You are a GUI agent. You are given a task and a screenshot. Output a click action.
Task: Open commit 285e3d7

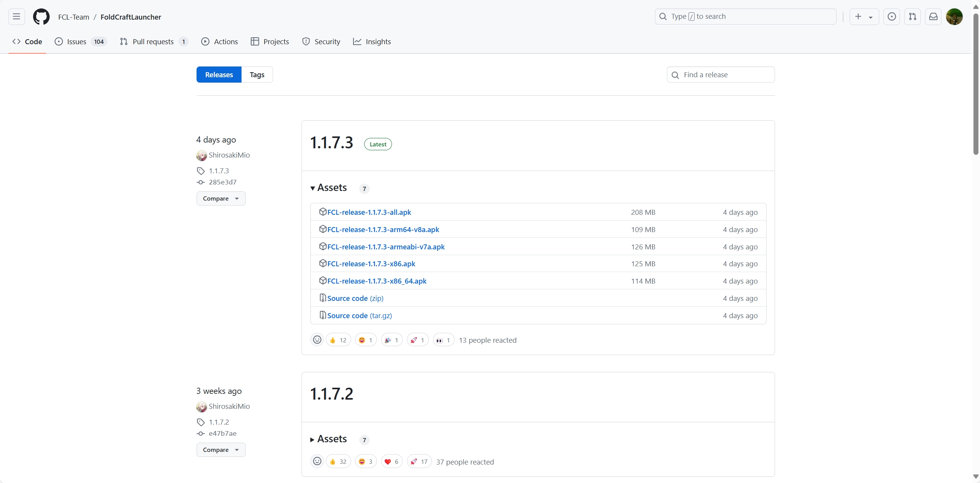[222, 182]
